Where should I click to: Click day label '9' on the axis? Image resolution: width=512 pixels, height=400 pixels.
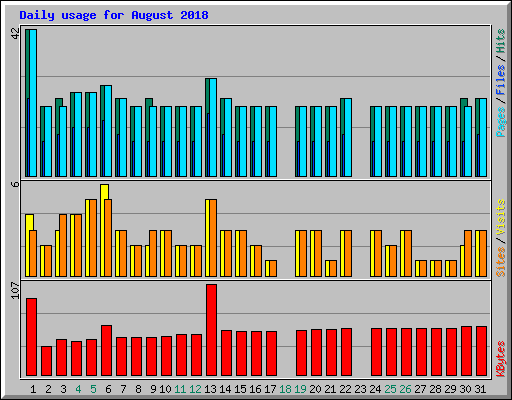[x=153, y=389]
